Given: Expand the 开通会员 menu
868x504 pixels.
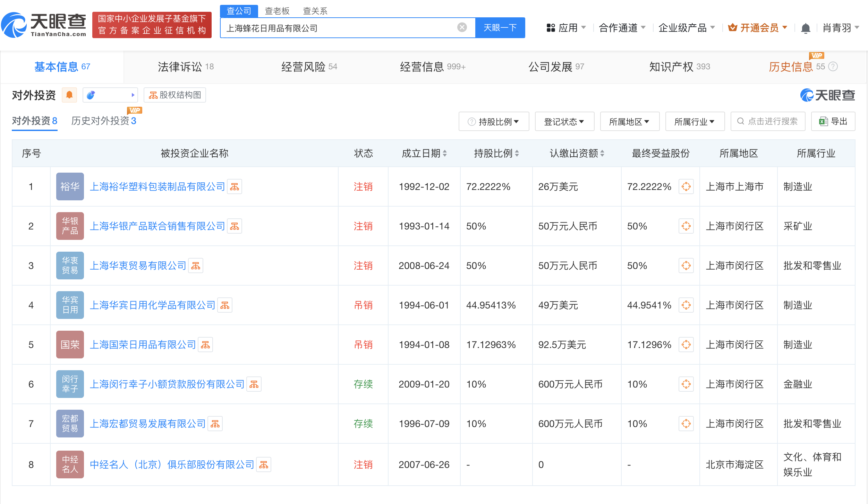Looking at the screenshot, I should [x=758, y=28].
